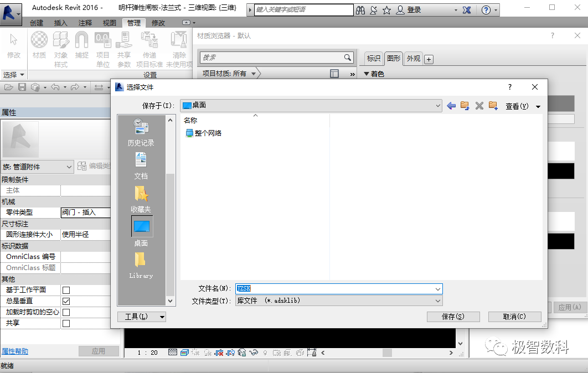Open the 保存于 location dropdown
Screen dimensions: 588x373
(x=311, y=106)
